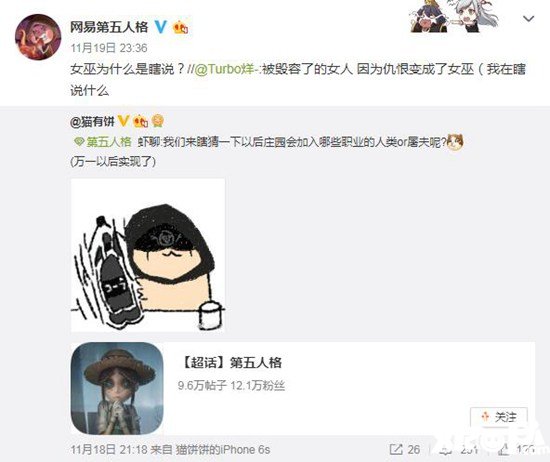Click the 11月19日 23:36 timestamp

[x=109, y=48]
